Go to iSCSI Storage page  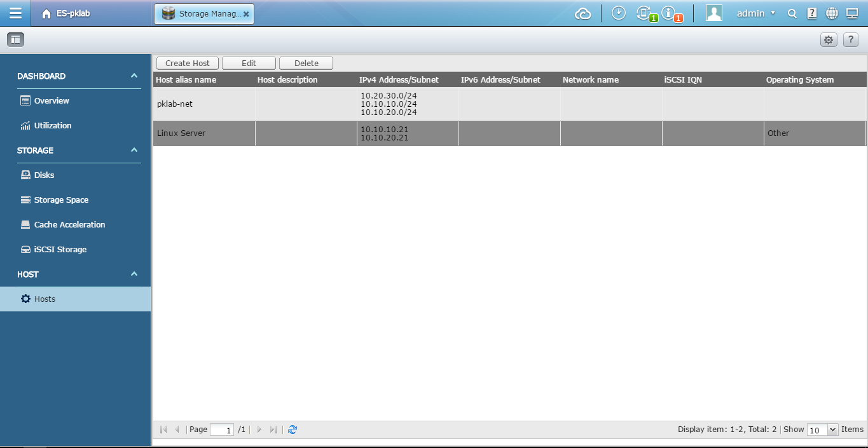coord(60,250)
